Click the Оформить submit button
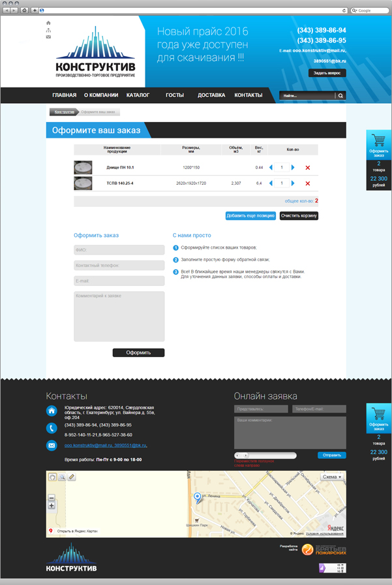The width and height of the screenshot is (392, 585). pyautogui.click(x=138, y=353)
